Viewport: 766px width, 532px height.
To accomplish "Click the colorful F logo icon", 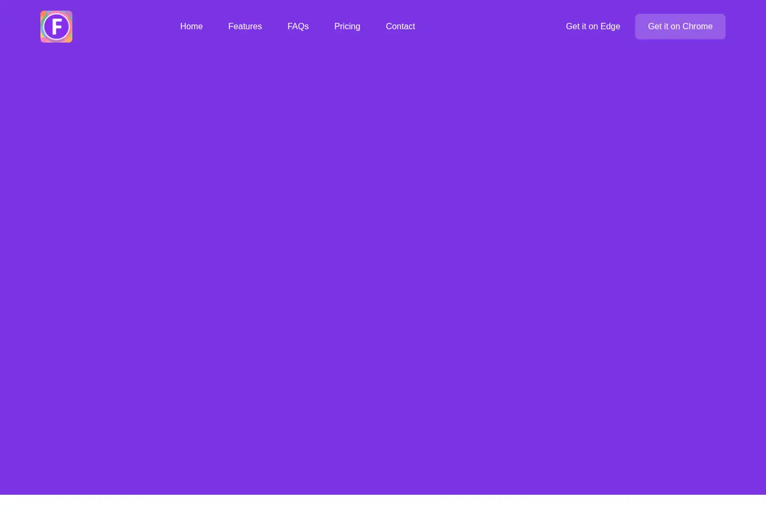I will (56, 27).
